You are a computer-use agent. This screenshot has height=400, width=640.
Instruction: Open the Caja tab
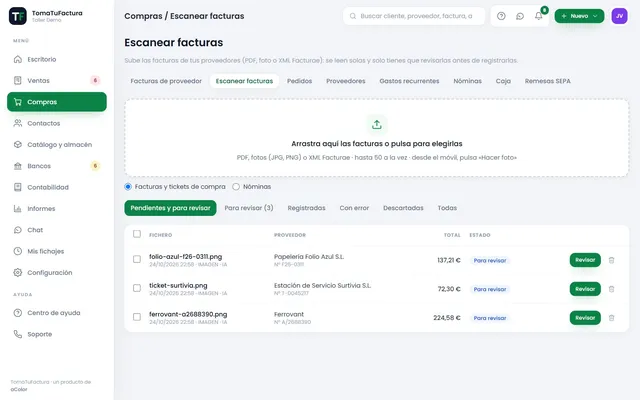point(503,81)
